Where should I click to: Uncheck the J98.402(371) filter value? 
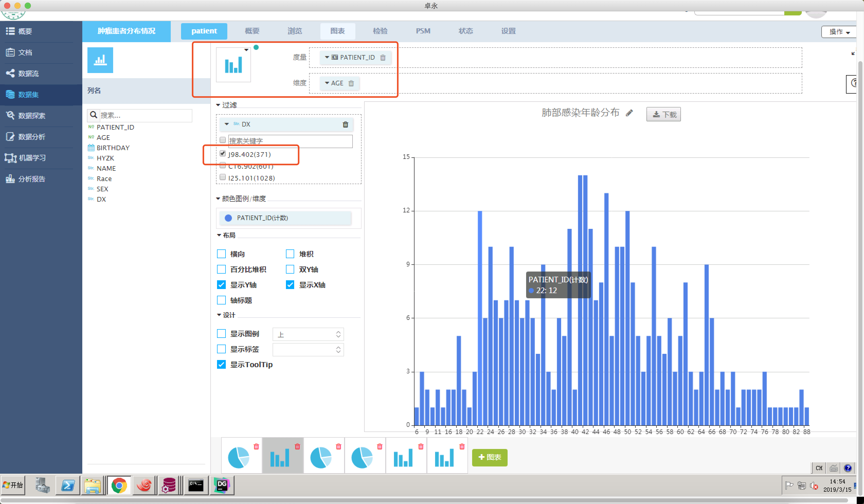[223, 154]
